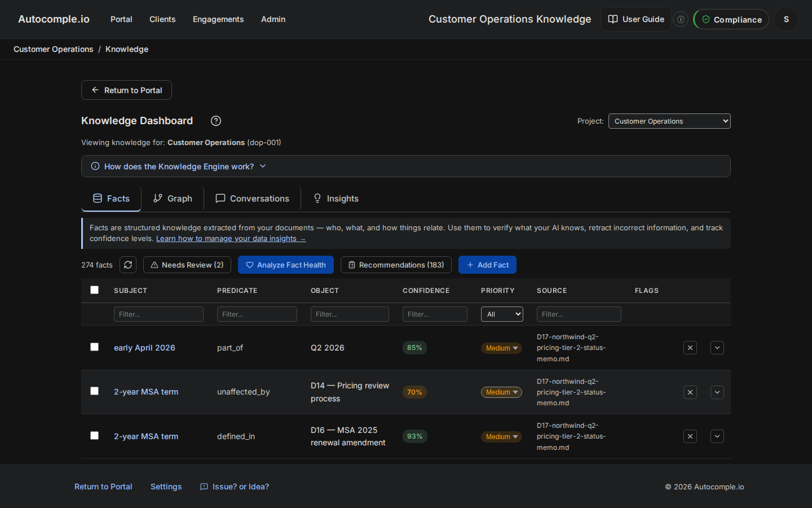
Task: Open Recommendations (183)
Action: [396, 265]
